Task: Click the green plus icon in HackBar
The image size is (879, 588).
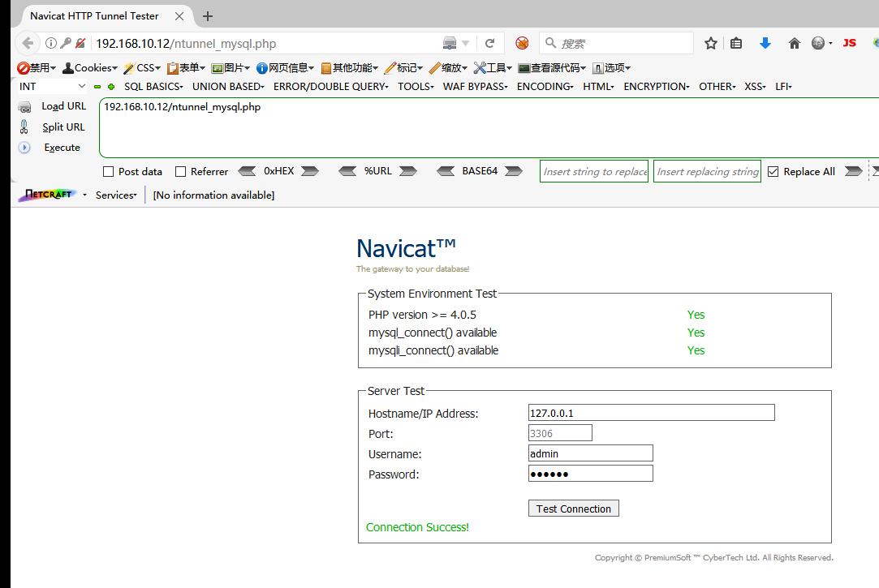Action: [x=111, y=87]
